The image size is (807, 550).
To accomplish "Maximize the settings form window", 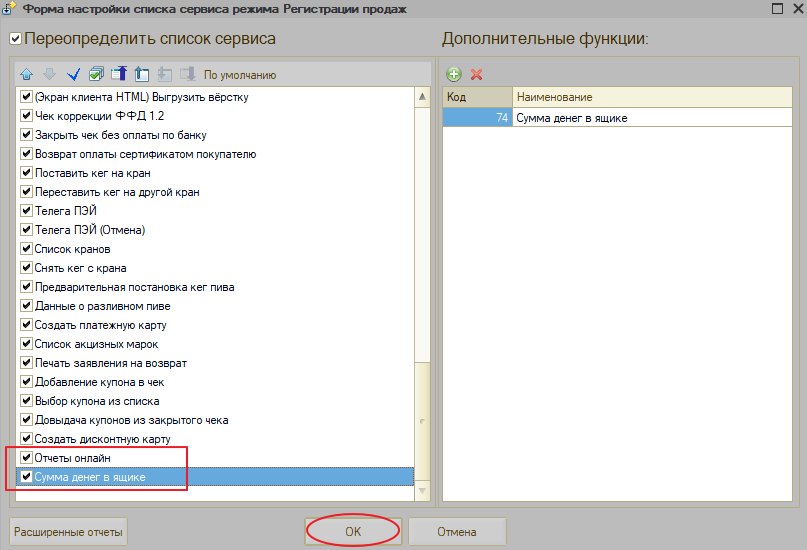I will coord(778,8).
